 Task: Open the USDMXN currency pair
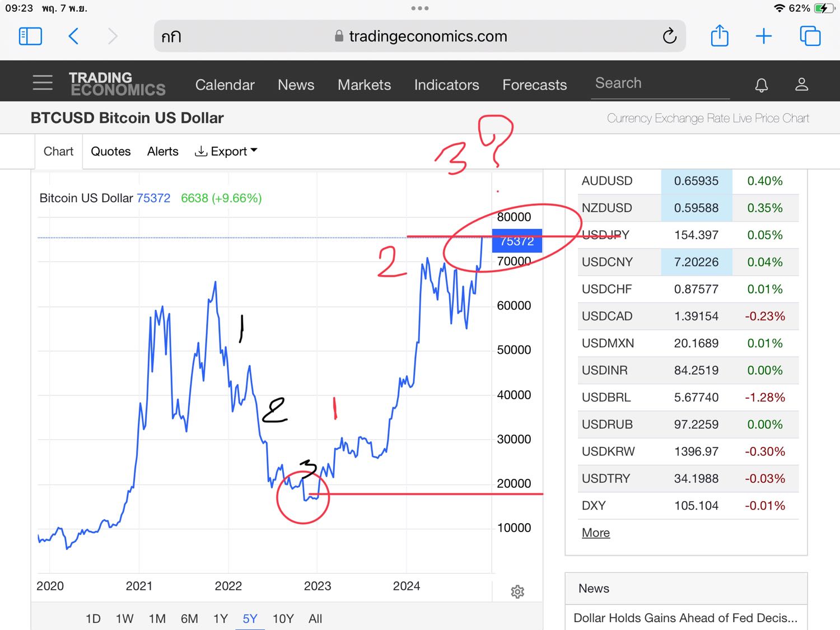pos(608,343)
